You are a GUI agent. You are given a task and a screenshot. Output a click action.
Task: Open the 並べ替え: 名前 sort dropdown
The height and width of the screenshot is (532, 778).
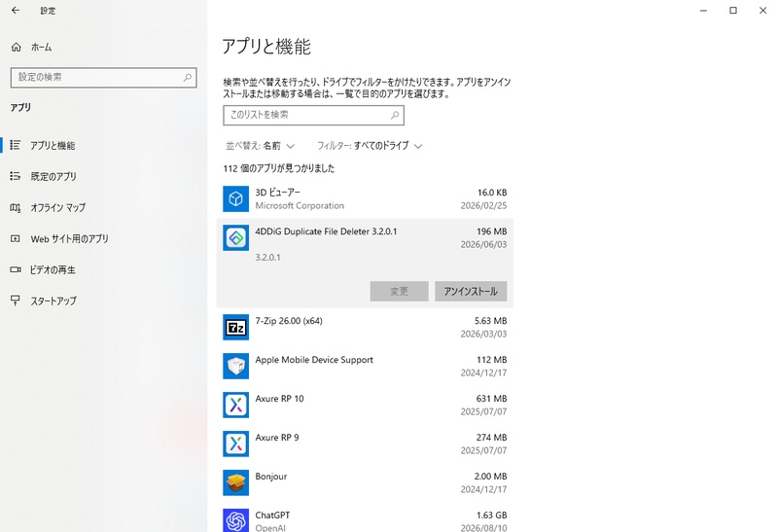point(260,146)
